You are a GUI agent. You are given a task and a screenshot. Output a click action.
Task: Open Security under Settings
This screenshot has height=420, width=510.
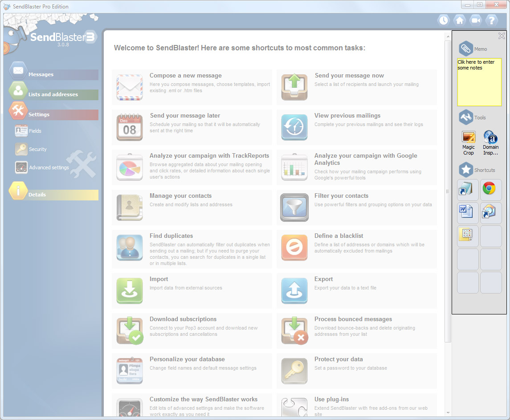pyautogui.click(x=31, y=149)
